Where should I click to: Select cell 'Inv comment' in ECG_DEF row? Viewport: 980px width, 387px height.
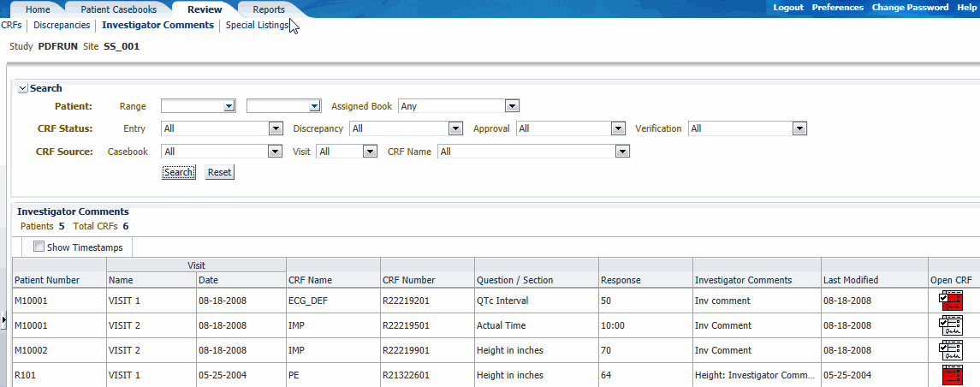(757, 301)
